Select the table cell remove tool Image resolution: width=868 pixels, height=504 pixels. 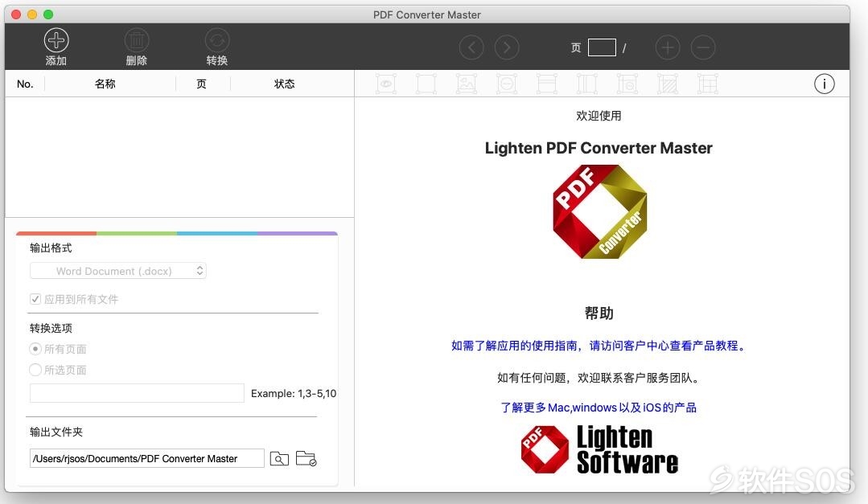click(627, 84)
